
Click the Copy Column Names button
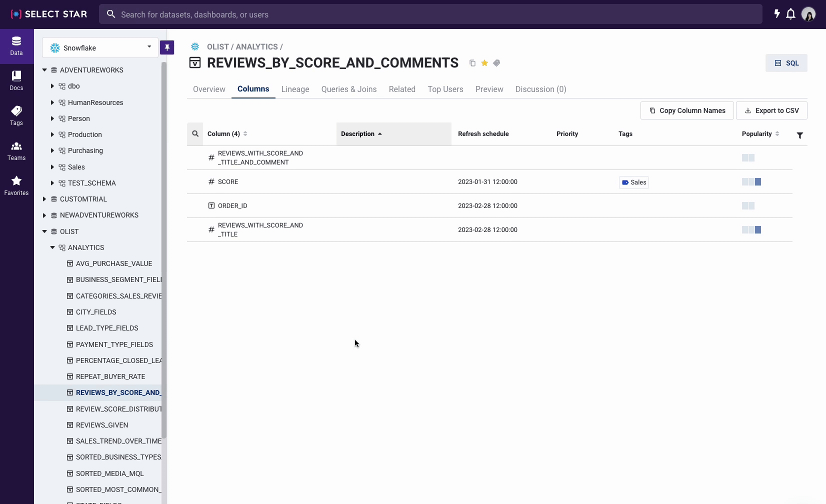click(x=687, y=110)
